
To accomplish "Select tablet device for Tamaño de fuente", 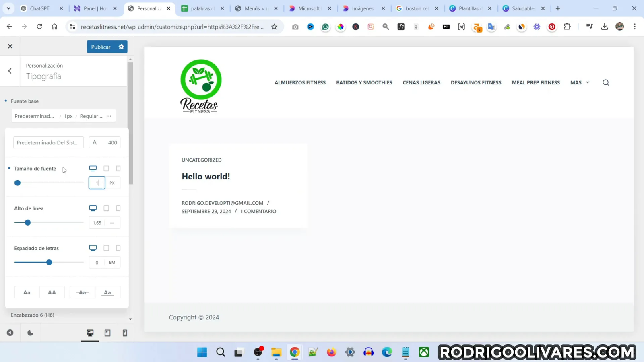I will coord(106,168).
